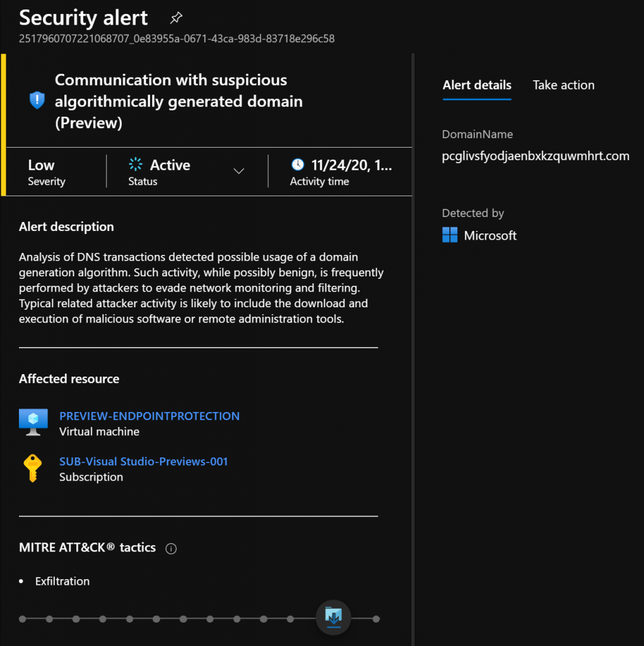This screenshot has height=646, width=644.
Task: Expand the Active status dropdown chevron
Action: point(239,171)
